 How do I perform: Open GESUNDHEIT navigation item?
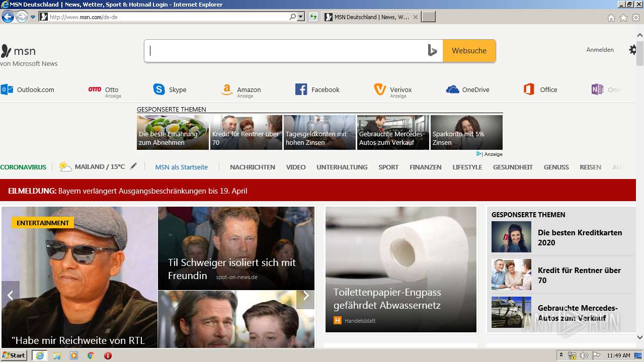[x=513, y=167]
